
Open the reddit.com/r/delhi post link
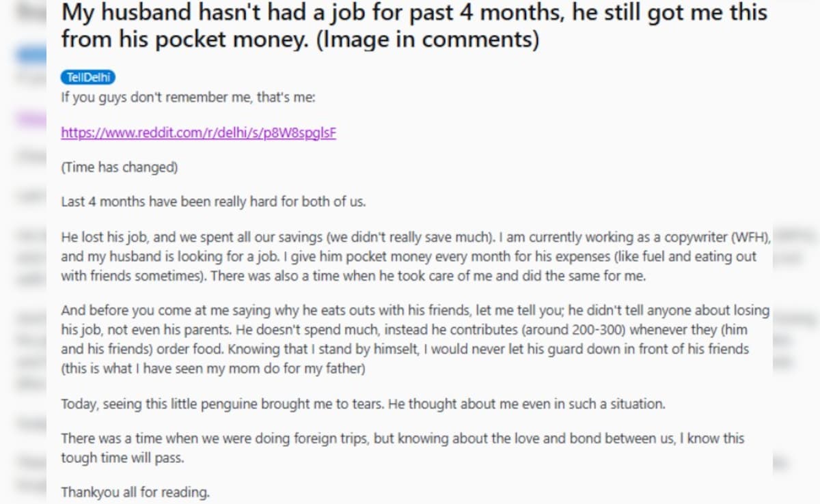click(x=198, y=132)
